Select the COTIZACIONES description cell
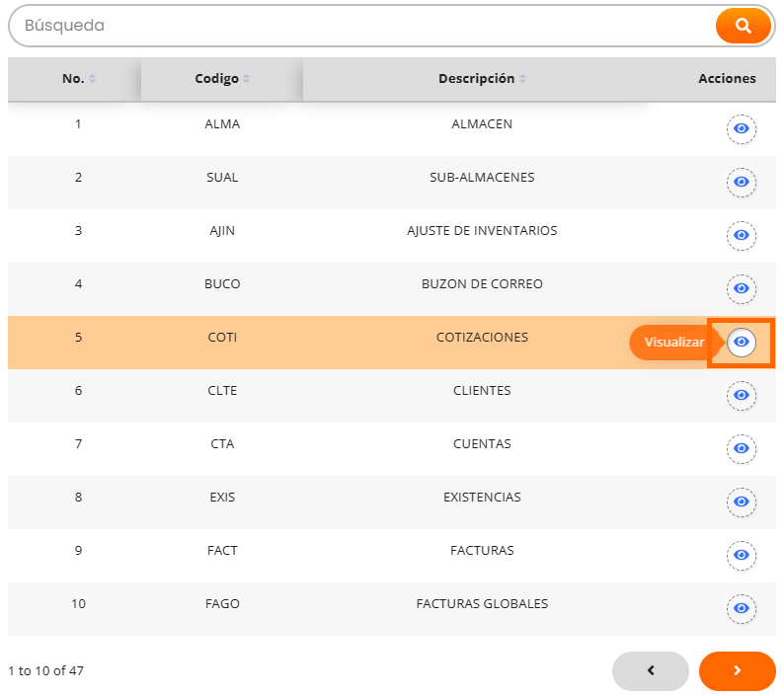 pos(482,338)
